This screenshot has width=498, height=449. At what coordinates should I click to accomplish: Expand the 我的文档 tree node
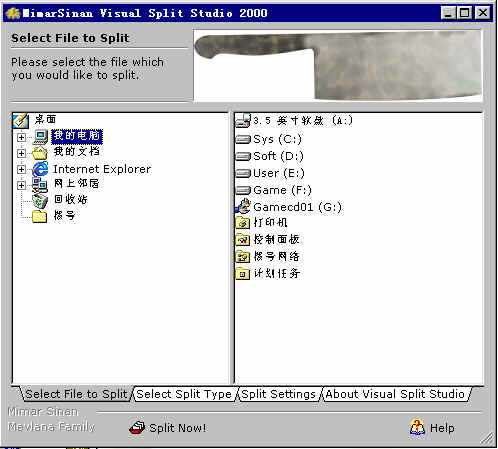point(21,153)
